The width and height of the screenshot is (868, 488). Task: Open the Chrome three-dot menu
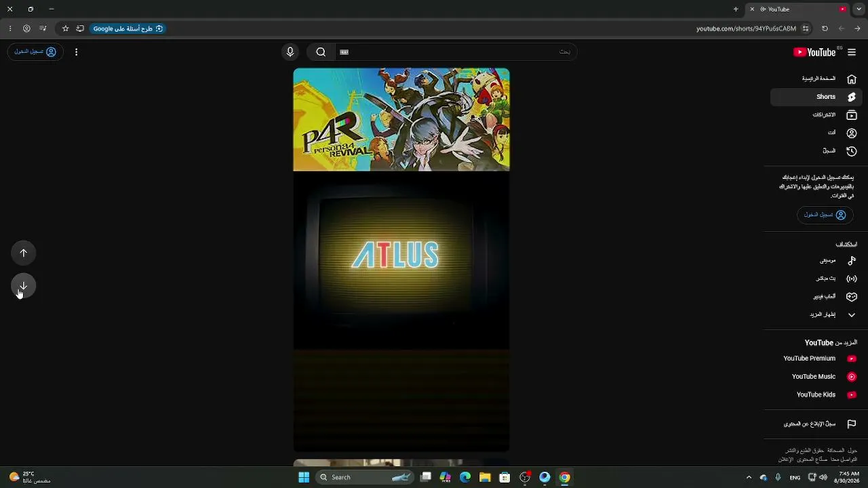click(9, 28)
